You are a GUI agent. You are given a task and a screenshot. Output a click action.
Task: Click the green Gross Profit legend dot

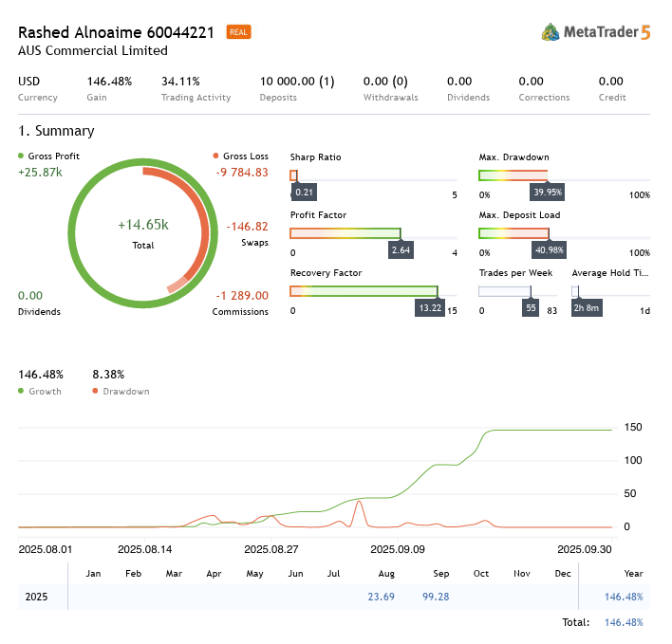point(22,156)
